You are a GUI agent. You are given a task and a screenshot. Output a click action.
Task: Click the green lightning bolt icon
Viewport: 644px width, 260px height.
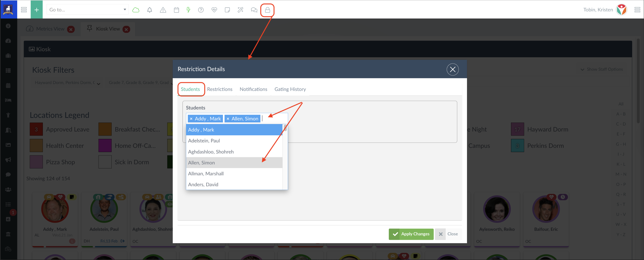point(188,10)
